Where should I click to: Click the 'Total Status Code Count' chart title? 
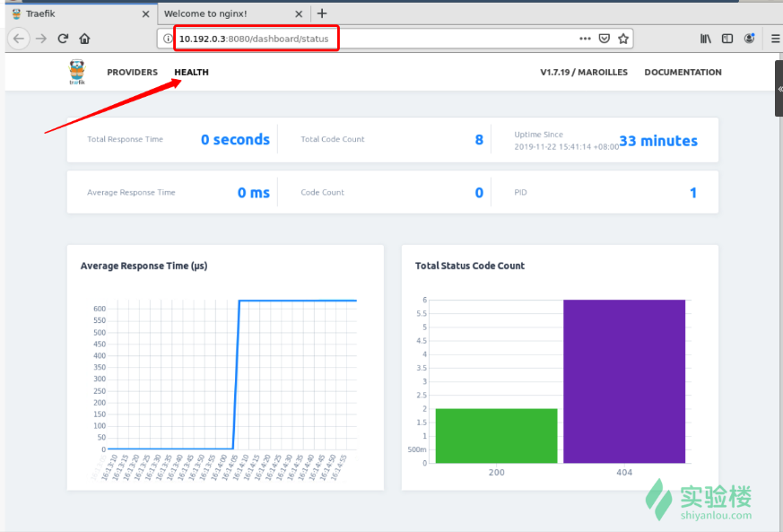[470, 266]
